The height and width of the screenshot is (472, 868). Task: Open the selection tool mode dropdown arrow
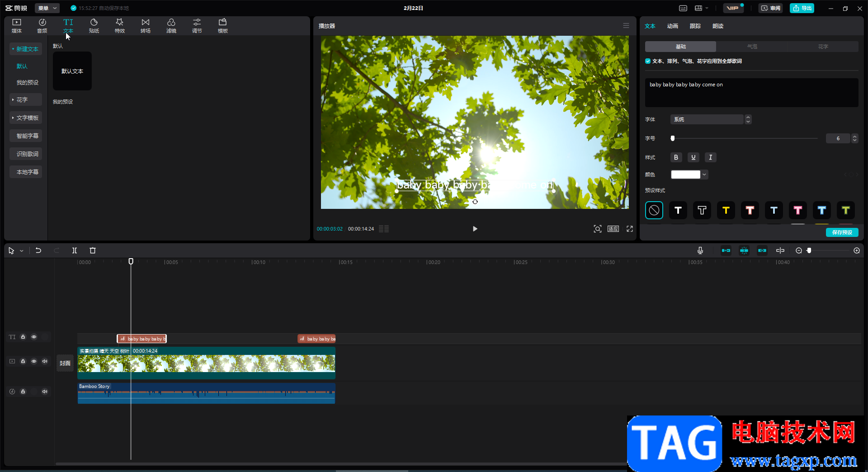(x=21, y=251)
